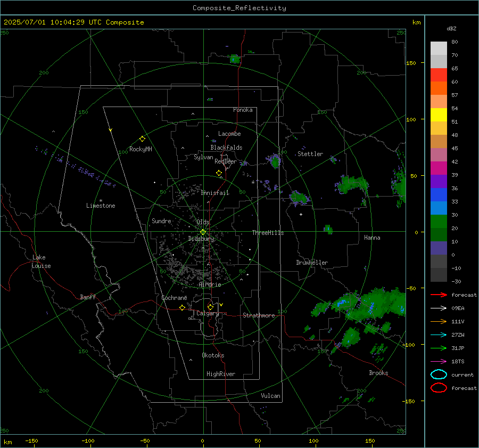Click the magenta 18TS arrow icon
This screenshot has height=448, width=479.
coord(439,362)
